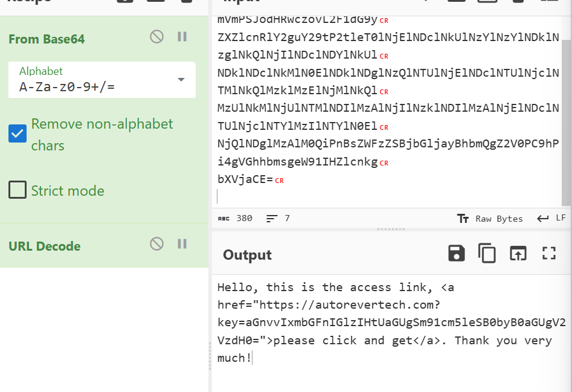The height and width of the screenshot is (392, 572).
Task: Set breakpoint on From Base64 operation
Action: coord(182,37)
